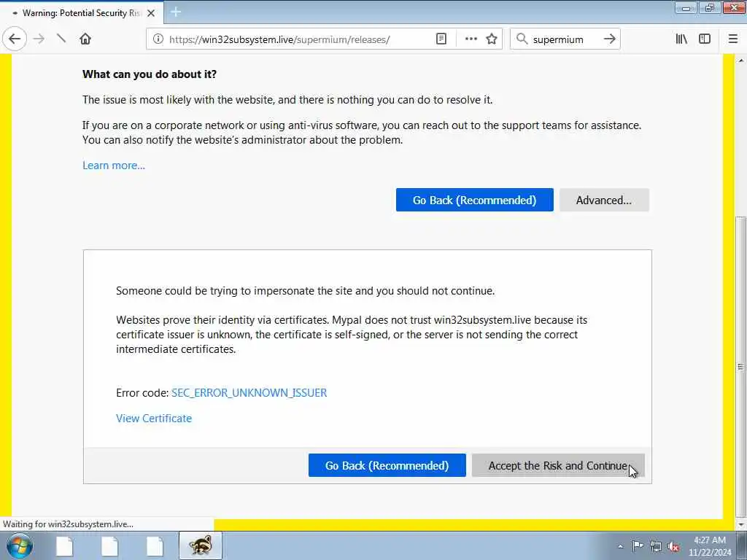This screenshot has height=560, width=747.
Task: Open the Library icon
Action: coord(681,39)
